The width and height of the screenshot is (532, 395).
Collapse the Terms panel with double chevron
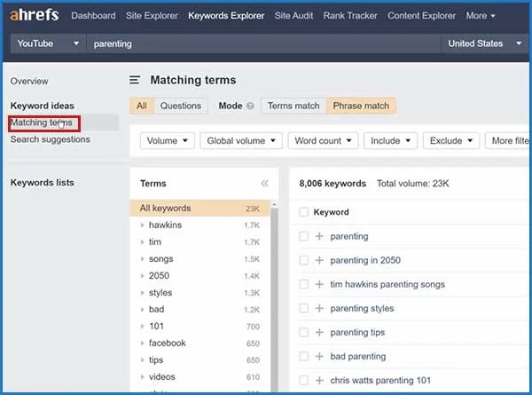coord(264,184)
